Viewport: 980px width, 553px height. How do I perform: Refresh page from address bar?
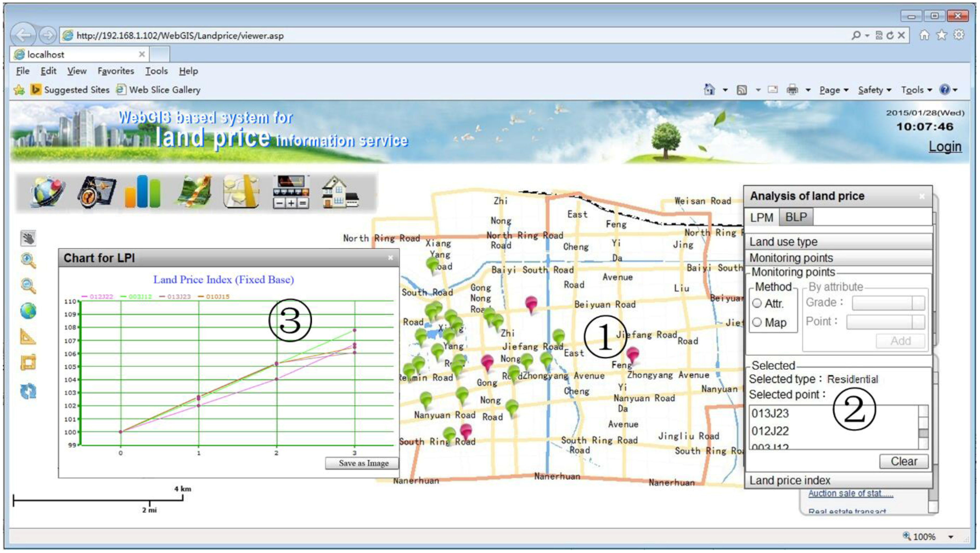(890, 35)
